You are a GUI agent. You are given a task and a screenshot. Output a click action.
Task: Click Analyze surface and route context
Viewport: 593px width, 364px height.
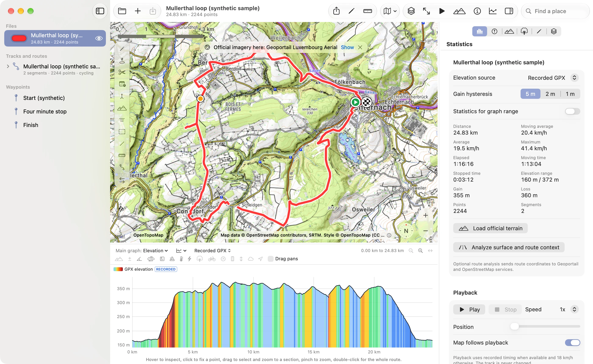508,247
